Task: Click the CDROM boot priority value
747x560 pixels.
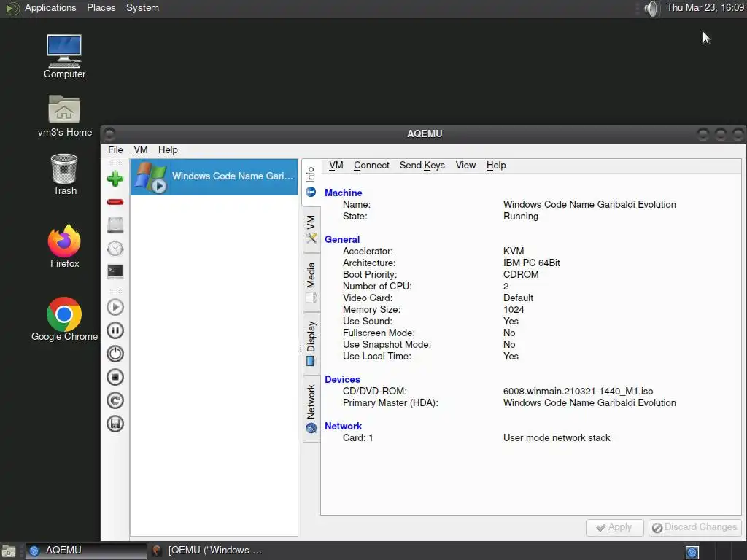Action: [521, 274]
